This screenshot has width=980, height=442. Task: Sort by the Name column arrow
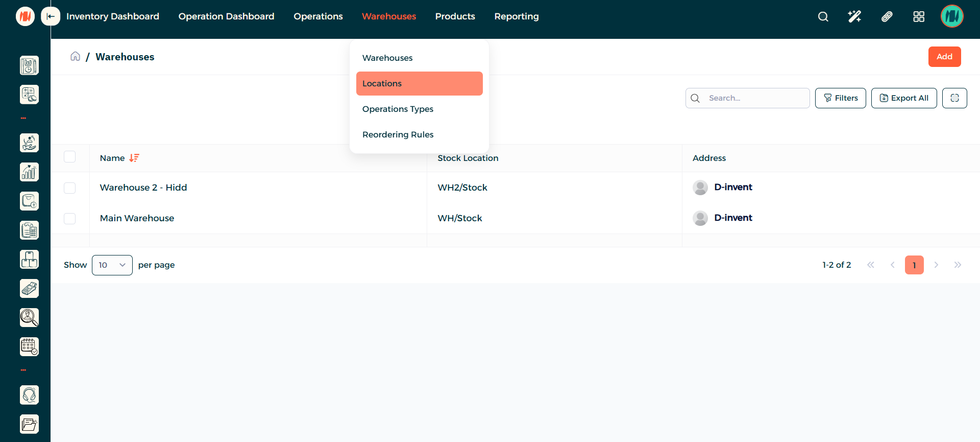click(x=134, y=158)
